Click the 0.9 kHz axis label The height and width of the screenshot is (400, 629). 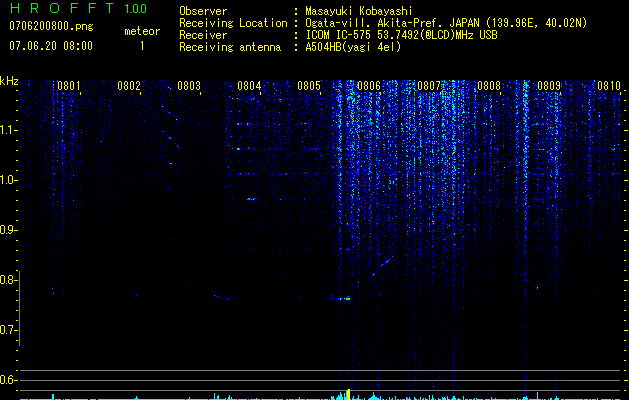pos(7,230)
